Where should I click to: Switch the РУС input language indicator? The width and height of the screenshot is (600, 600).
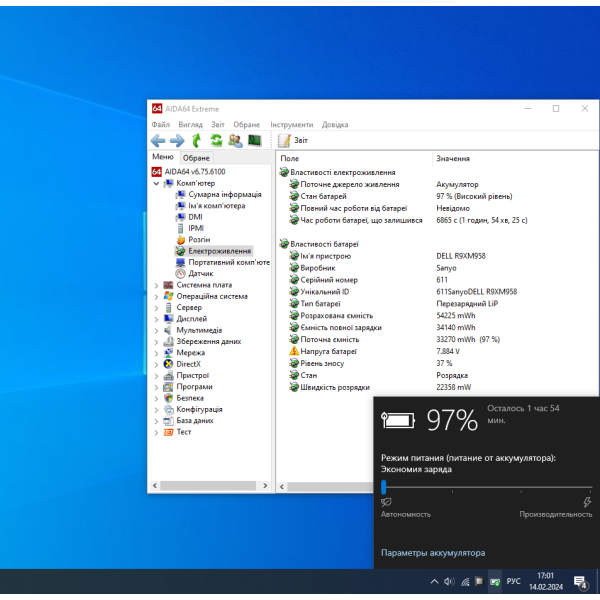[514, 581]
